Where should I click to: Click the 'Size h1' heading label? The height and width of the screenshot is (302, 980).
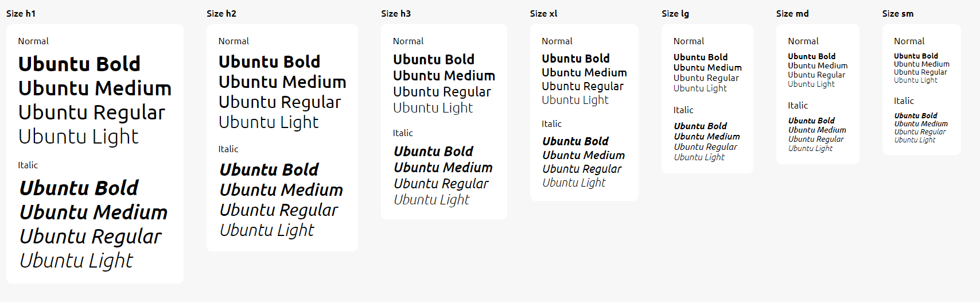[21, 14]
